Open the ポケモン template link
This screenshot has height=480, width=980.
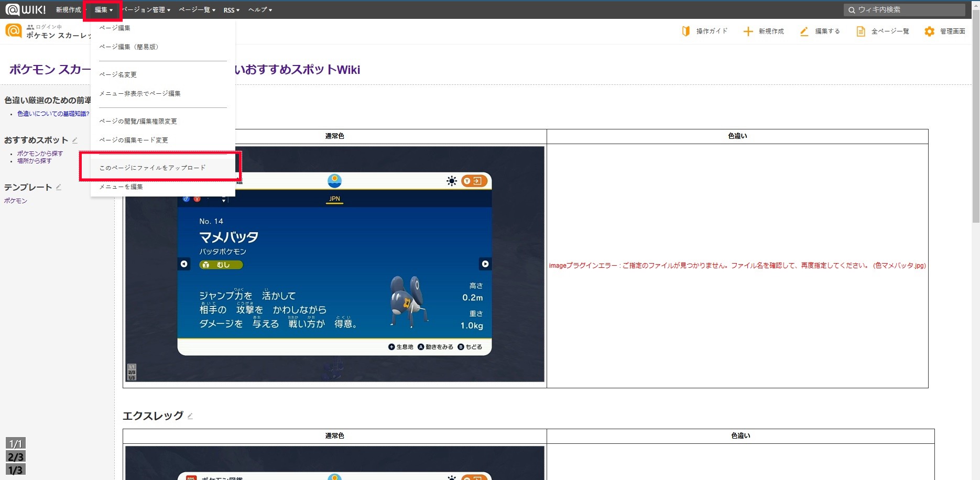[16, 201]
